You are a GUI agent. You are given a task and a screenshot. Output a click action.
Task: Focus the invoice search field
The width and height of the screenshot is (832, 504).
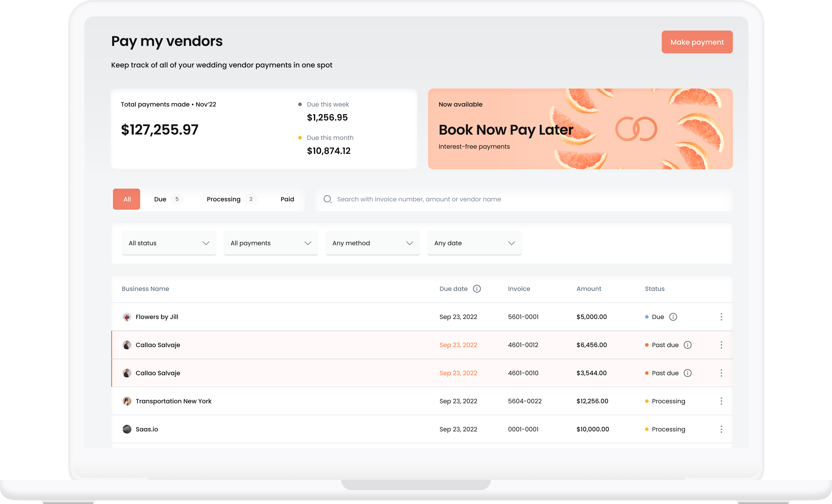coord(524,199)
